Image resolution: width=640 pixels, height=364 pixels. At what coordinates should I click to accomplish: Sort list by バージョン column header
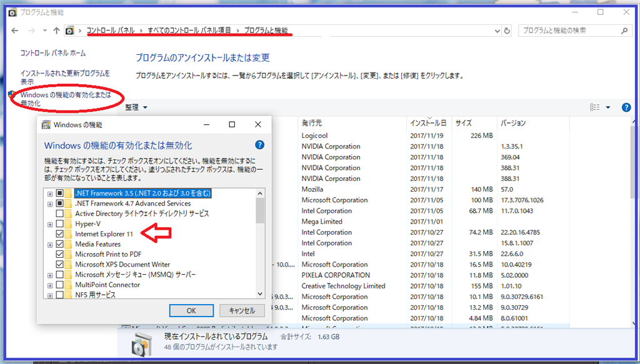[514, 123]
